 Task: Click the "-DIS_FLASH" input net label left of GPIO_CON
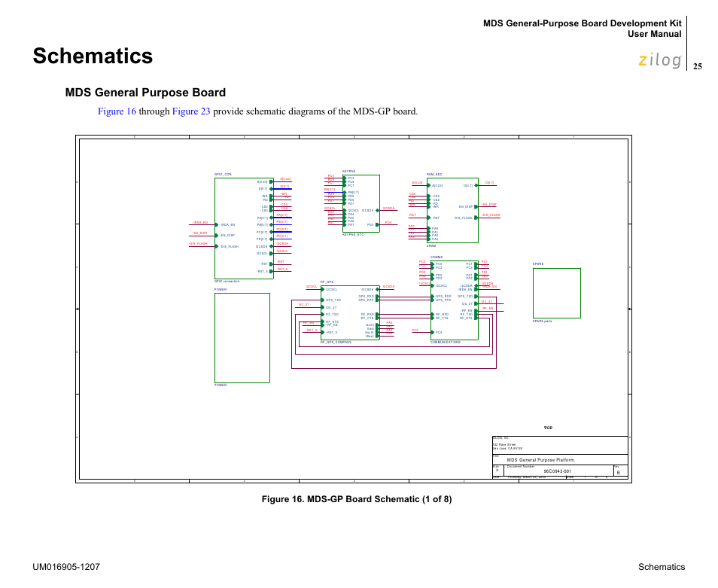(198, 244)
